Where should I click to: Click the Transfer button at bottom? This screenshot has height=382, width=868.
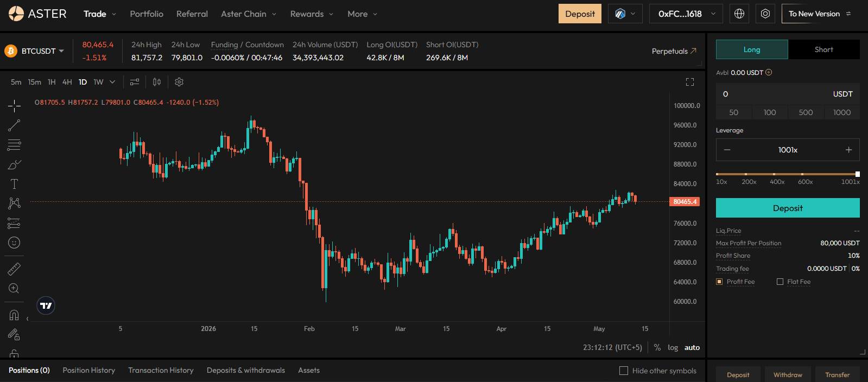(838, 375)
